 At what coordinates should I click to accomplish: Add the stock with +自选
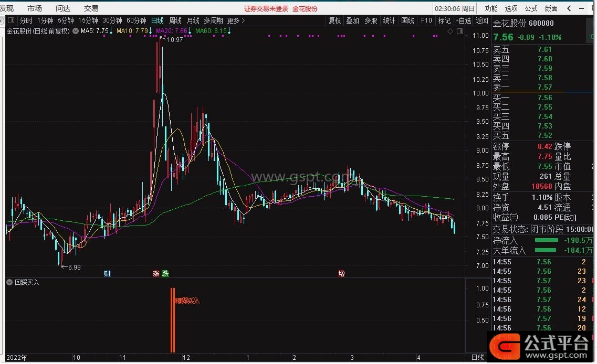coord(463,20)
